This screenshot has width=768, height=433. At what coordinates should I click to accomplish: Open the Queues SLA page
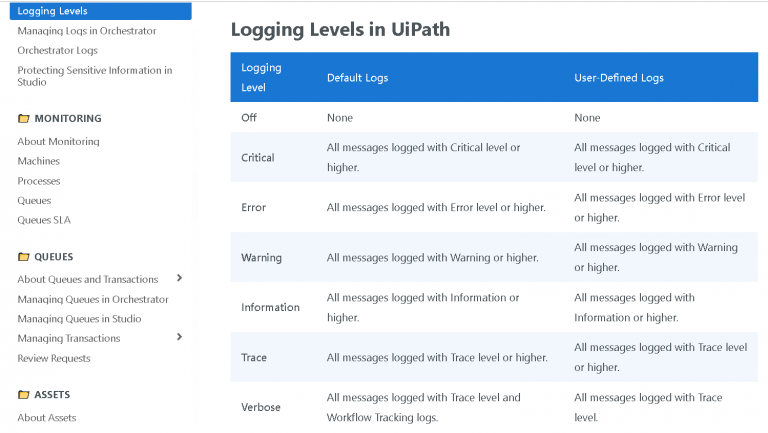pyautogui.click(x=44, y=220)
